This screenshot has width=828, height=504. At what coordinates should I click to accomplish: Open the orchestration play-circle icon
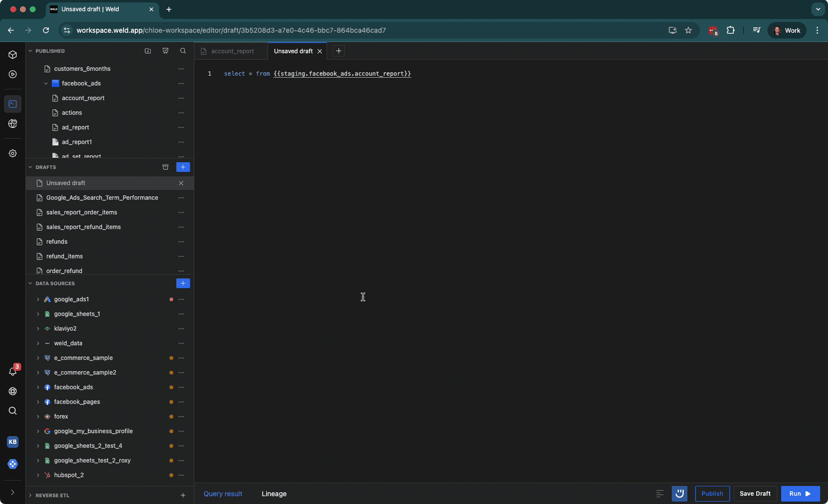[x=12, y=74]
